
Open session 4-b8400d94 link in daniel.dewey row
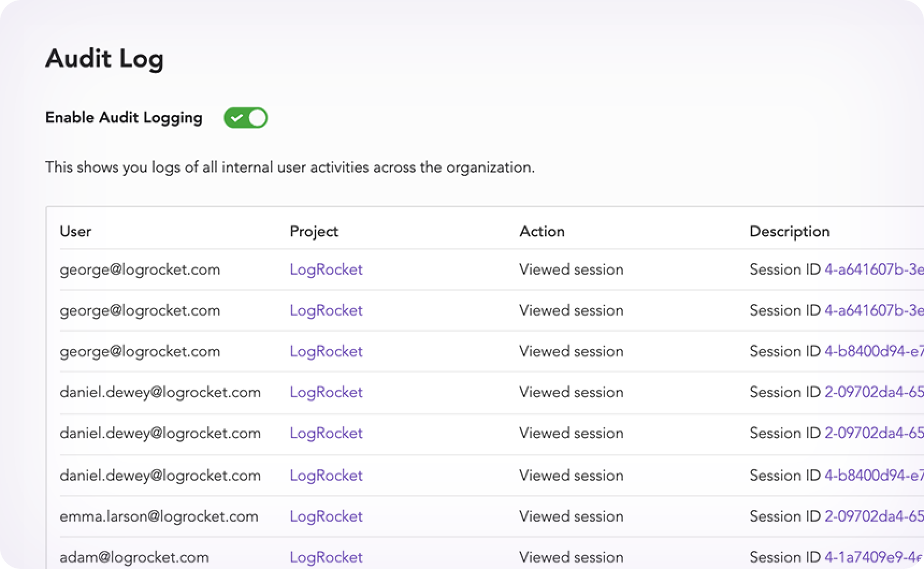click(x=874, y=476)
